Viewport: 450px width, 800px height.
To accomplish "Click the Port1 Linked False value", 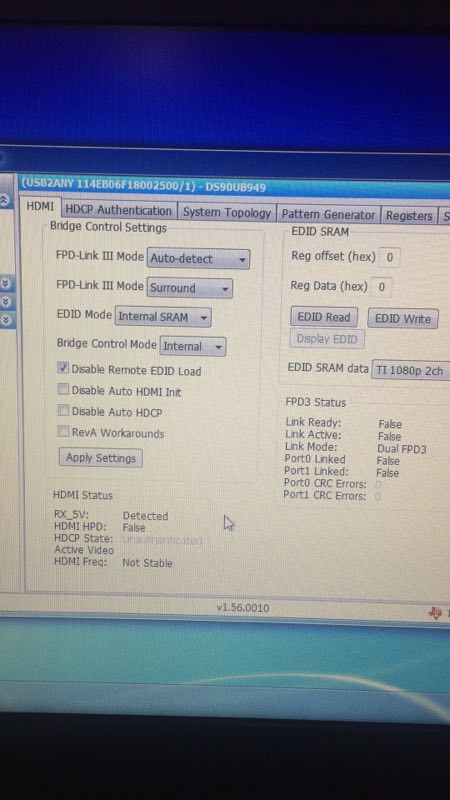I will [x=387, y=473].
